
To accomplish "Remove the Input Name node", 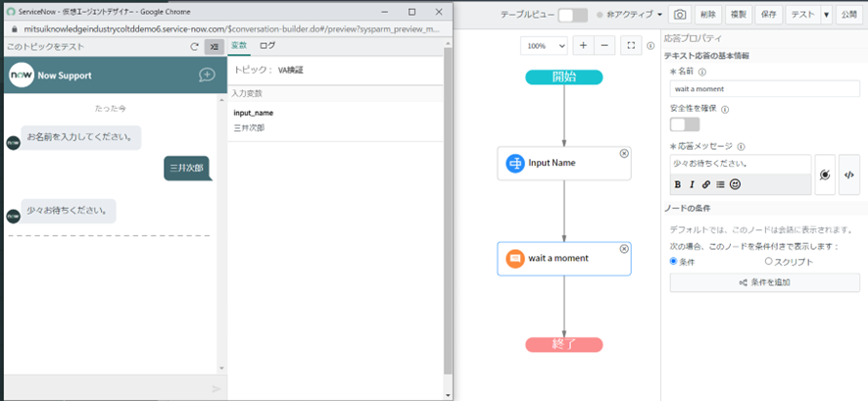I will [x=624, y=153].
